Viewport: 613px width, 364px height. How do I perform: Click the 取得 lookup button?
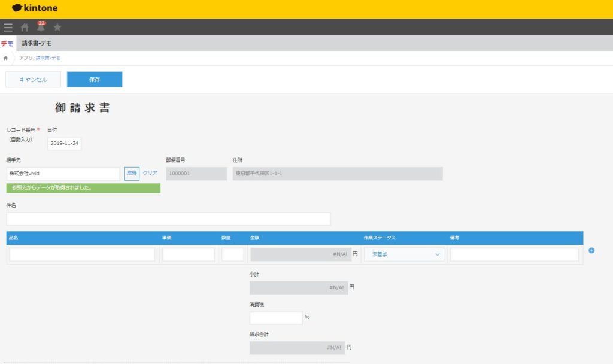pyautogui.click(x=132, y=174)
